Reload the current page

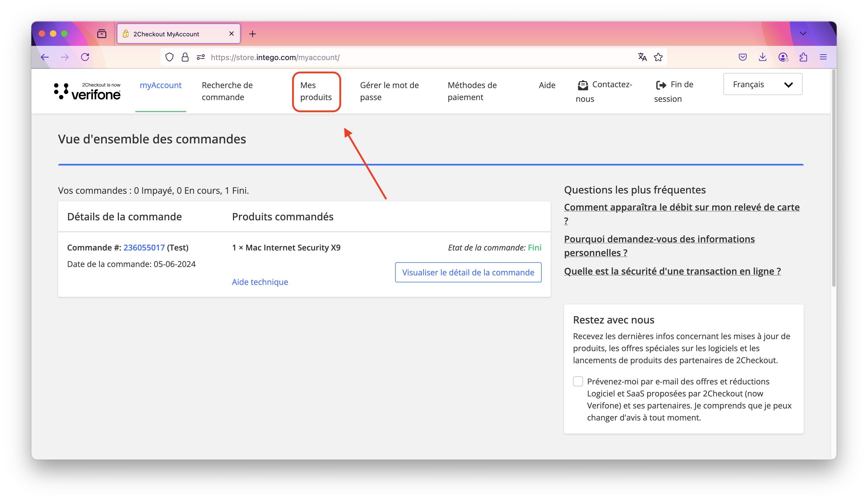[x=85, y=57]
